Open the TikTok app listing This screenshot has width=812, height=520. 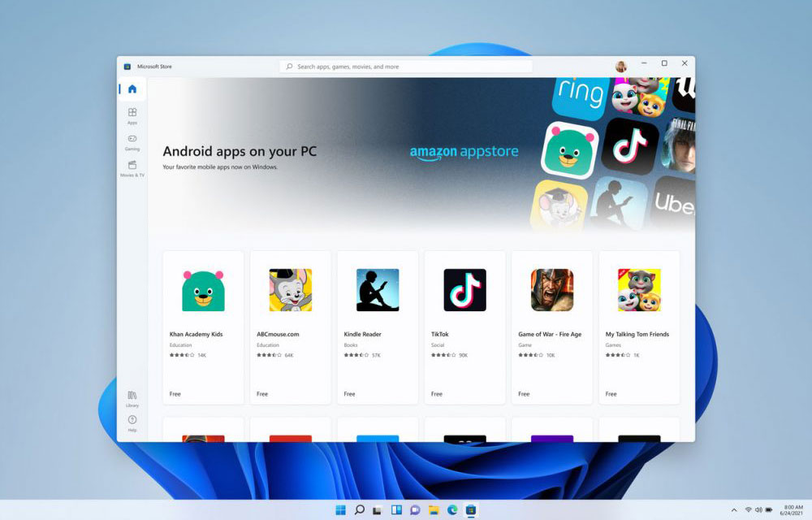coord(464,327)
